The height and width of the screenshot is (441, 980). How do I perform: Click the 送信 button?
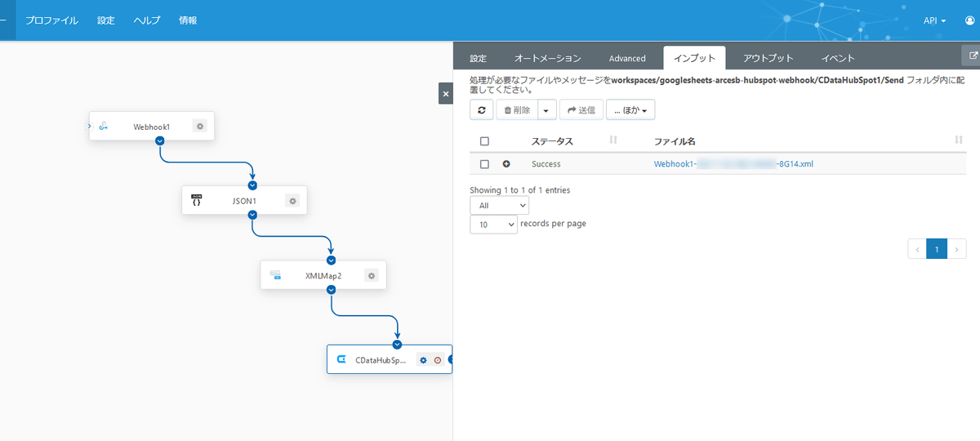(581, 109)
